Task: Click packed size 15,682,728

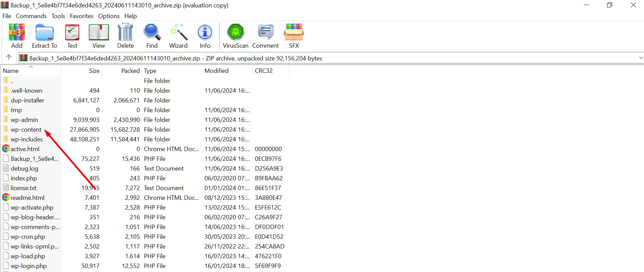Action: (x=125, y=129)
